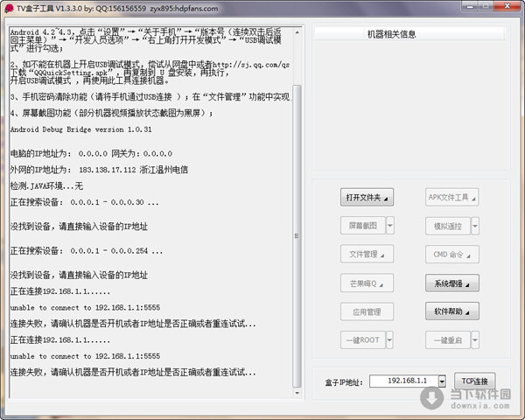
Task: Click the 屏幕截图 button
Action: point(362,225)
